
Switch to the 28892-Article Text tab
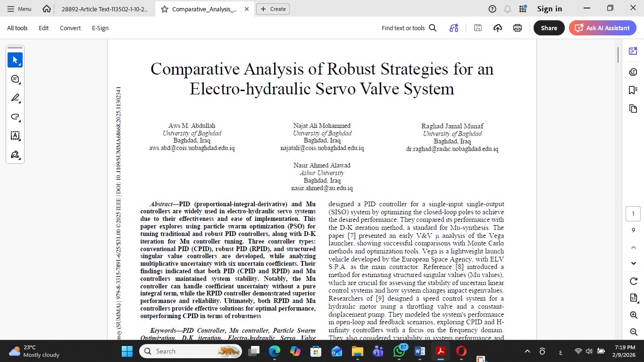point(104,9)
